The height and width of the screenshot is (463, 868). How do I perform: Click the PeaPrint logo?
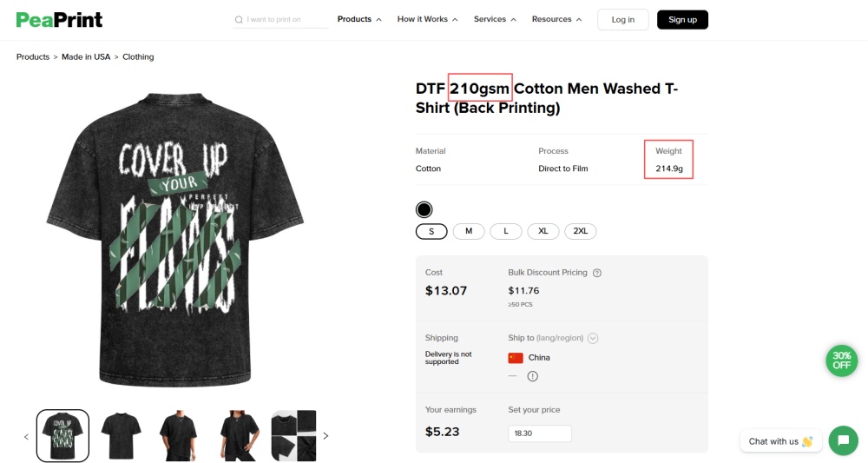(x=59, y=19)
